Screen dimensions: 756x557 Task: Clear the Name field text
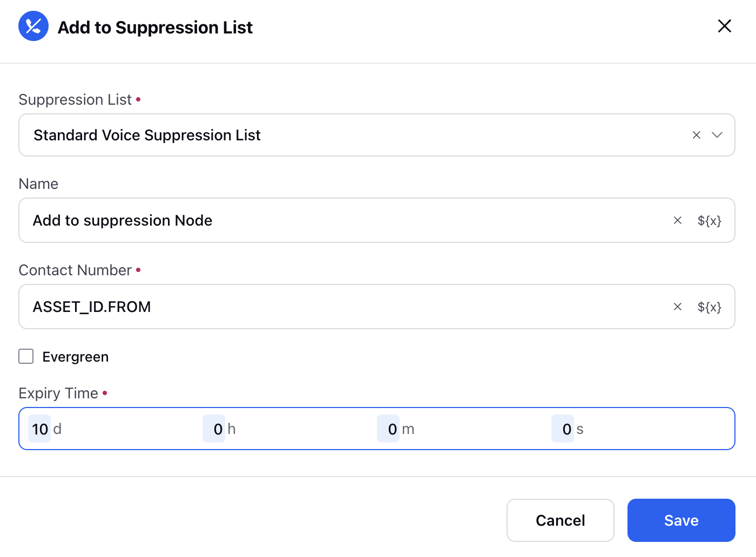(x=678, y=220)
